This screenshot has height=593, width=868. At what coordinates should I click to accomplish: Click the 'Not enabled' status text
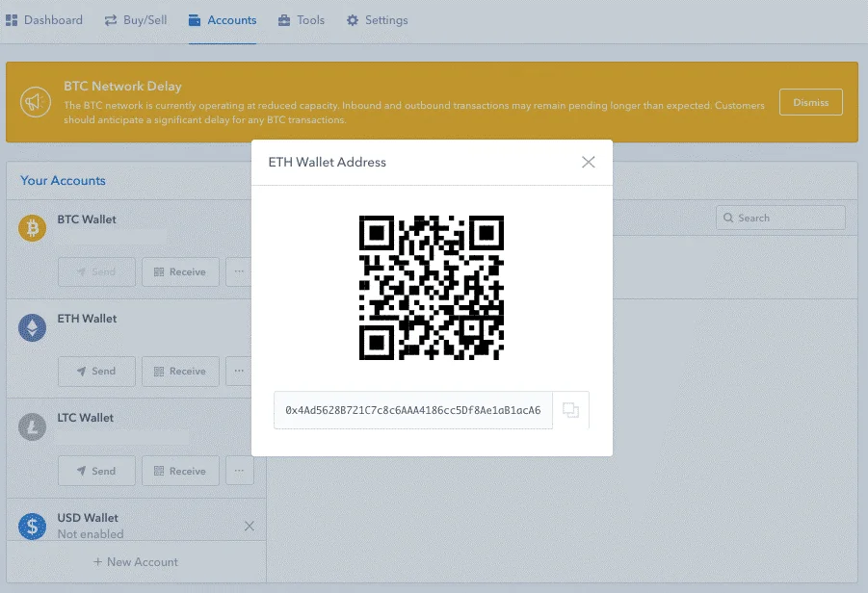pos(91,534)
